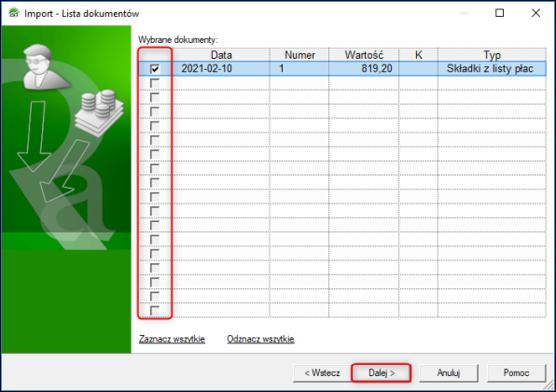Sort by the Wartość column header
Image resolution: width=556 pixels, height=392 pixels.
pos(364,55)
